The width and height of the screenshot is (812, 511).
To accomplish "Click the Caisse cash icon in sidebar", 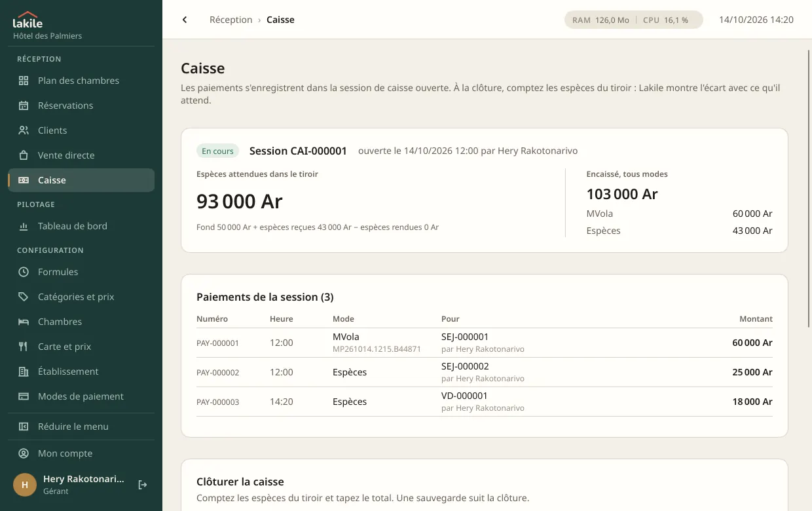I will click(x=24, y=180).
